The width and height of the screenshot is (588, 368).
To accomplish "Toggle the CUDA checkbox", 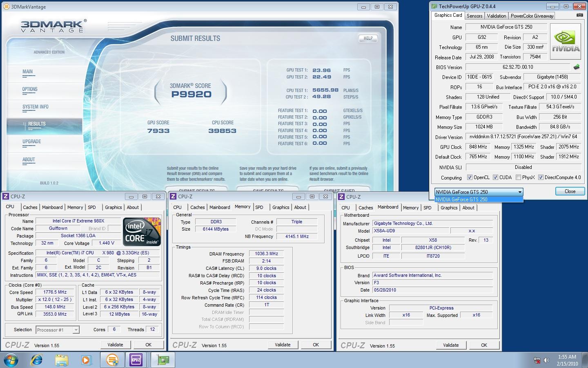I will click(x=495, y=177).
